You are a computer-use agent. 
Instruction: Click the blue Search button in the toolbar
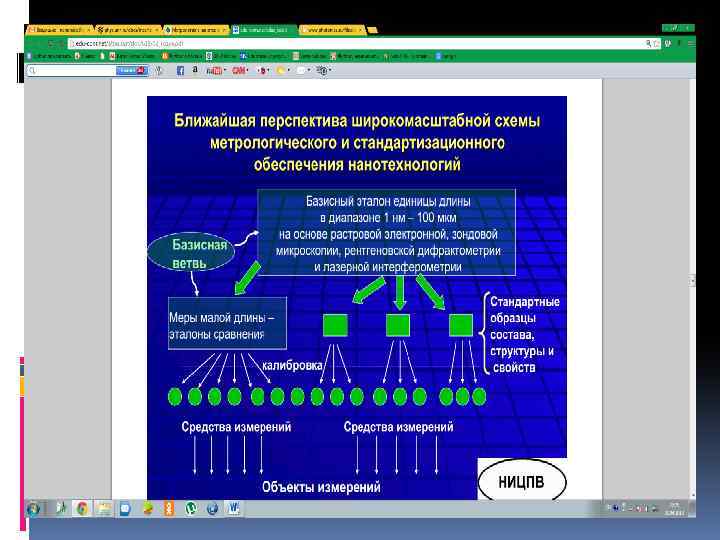pos(131,70)
